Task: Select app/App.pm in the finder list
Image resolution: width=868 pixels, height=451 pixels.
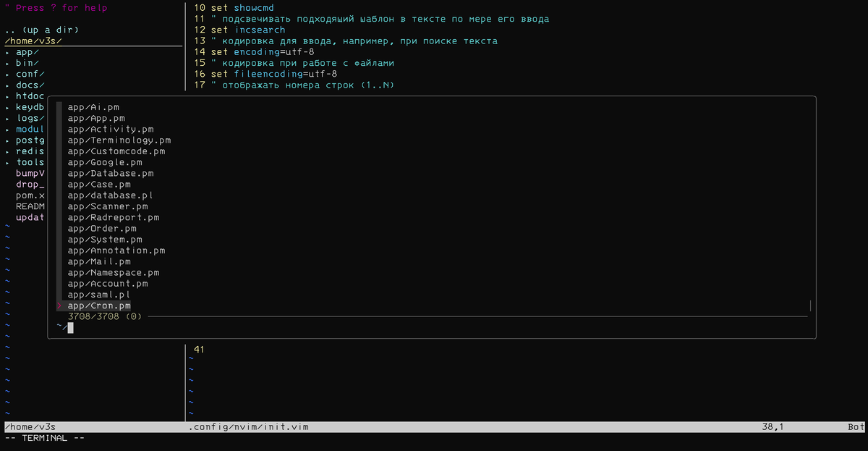Action: point(96,118)
